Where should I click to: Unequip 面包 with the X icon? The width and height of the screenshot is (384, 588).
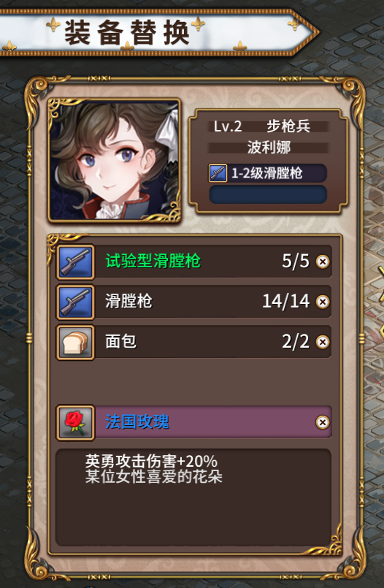coord(323,342)
